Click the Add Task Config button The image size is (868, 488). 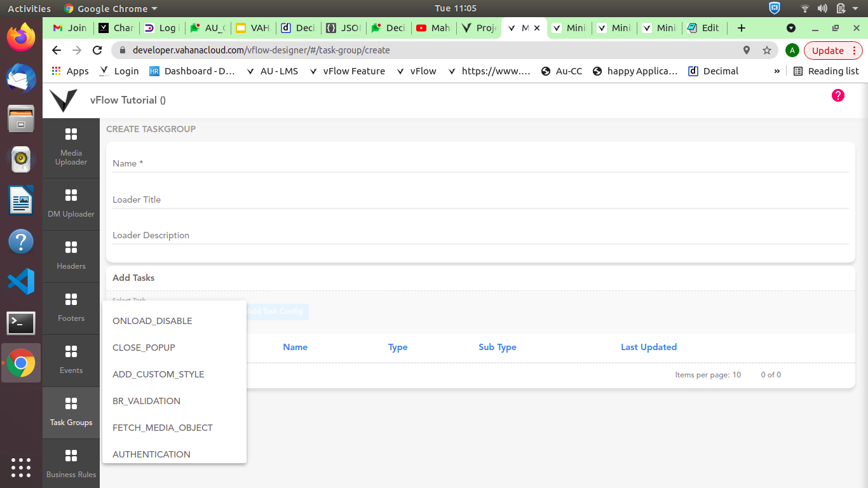[x=277, y=311]
